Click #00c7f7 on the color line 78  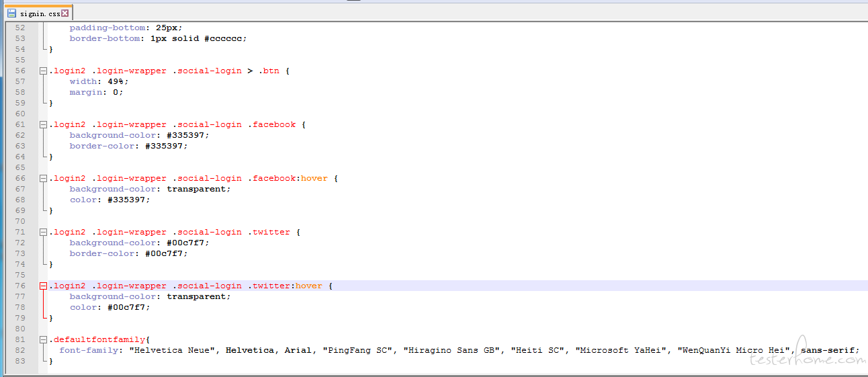(x=126, y=307)
